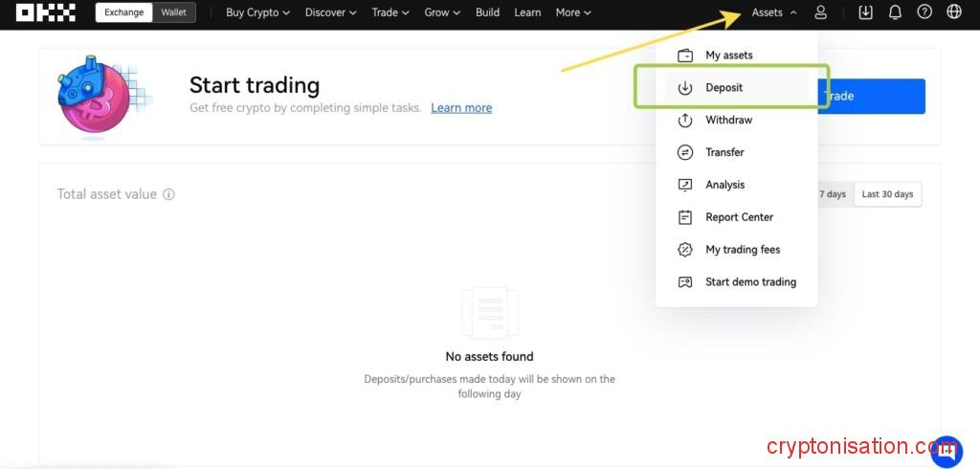
Task: Select Deposit from Assets menu
Action: (724, 88)
